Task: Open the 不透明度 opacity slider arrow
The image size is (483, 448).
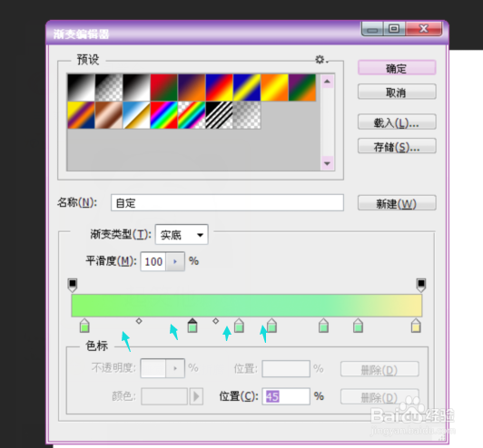Action: [175, 368]
